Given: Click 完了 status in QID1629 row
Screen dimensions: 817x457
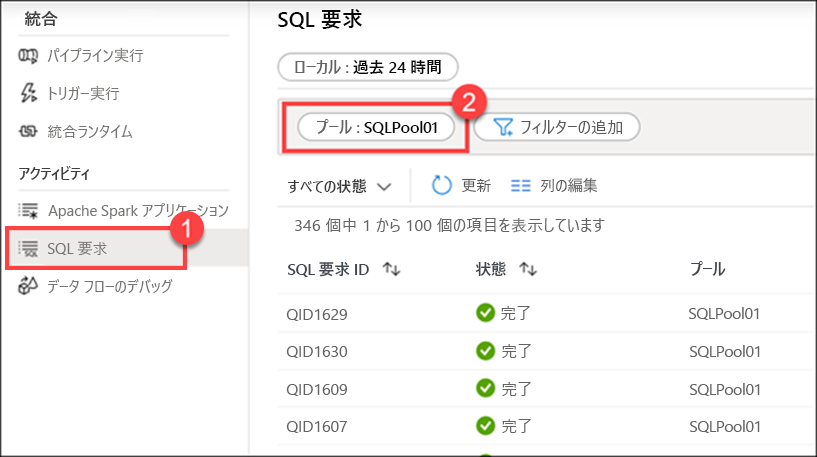Looking at the screenshot, I should coord(516,313).
